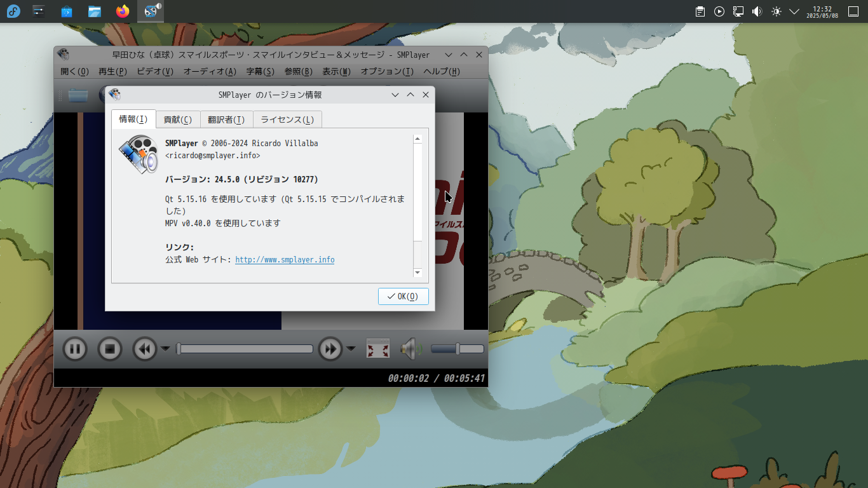Open the 再生(P) menu

[112, 71]
